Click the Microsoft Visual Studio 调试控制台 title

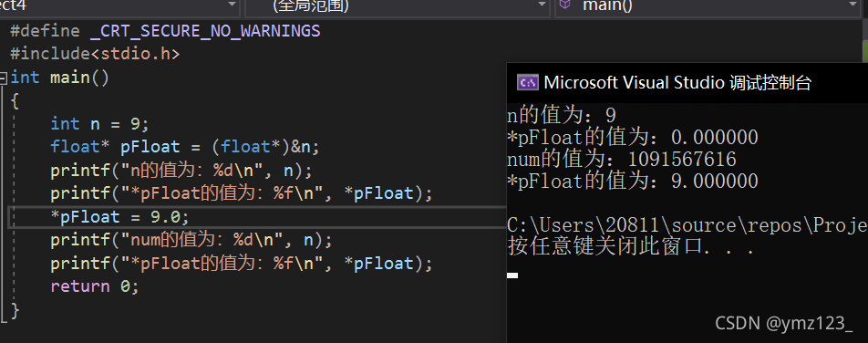click(x=677, y=83)
